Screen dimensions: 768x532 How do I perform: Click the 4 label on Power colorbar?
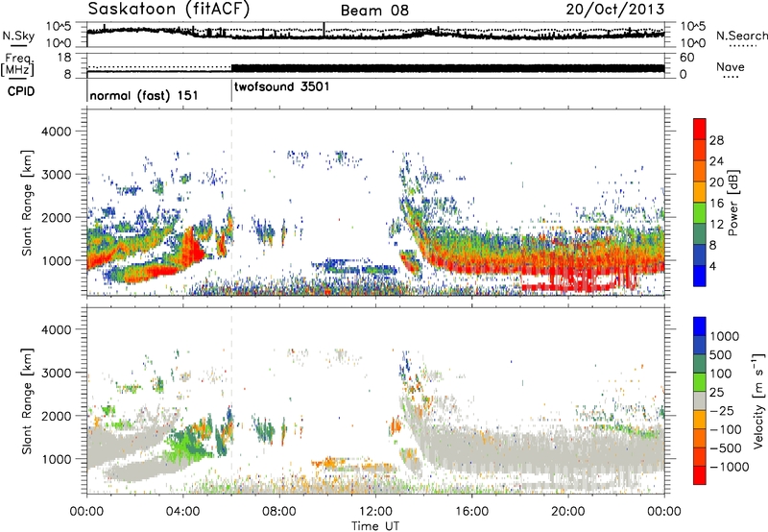pos(713,266)
